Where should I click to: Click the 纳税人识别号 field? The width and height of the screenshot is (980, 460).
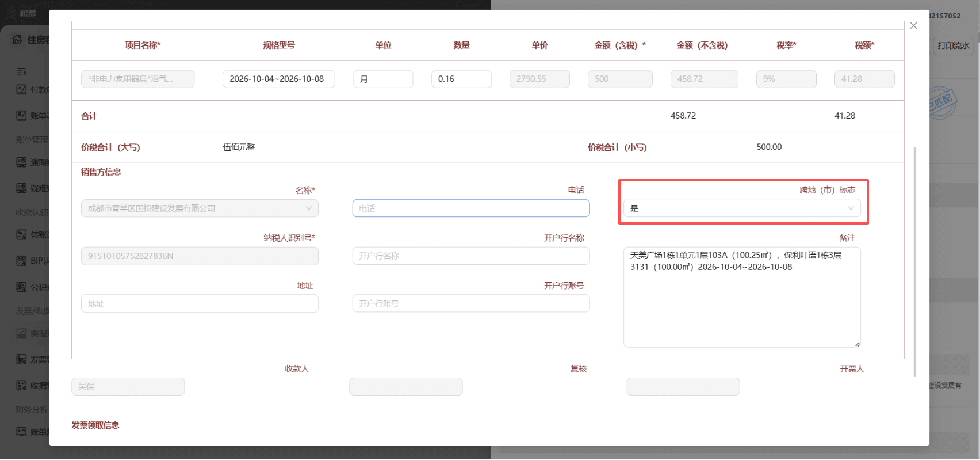click(200, 256)
